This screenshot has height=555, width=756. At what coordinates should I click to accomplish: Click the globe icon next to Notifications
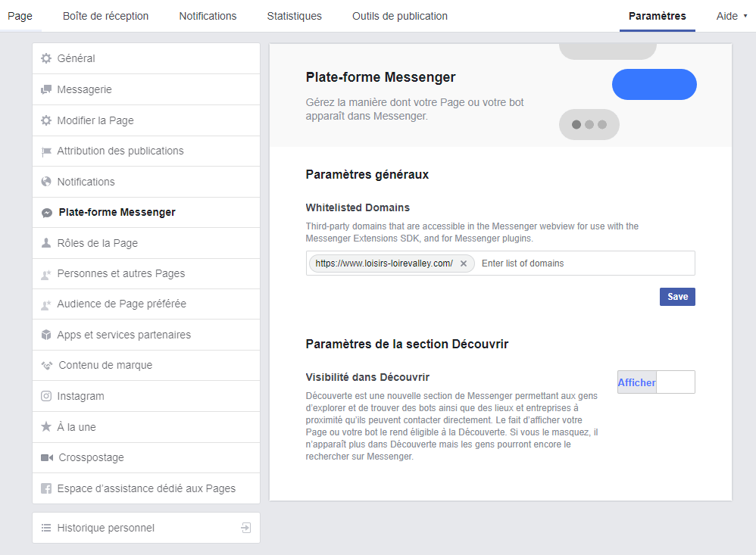click(x=46, y=182)
